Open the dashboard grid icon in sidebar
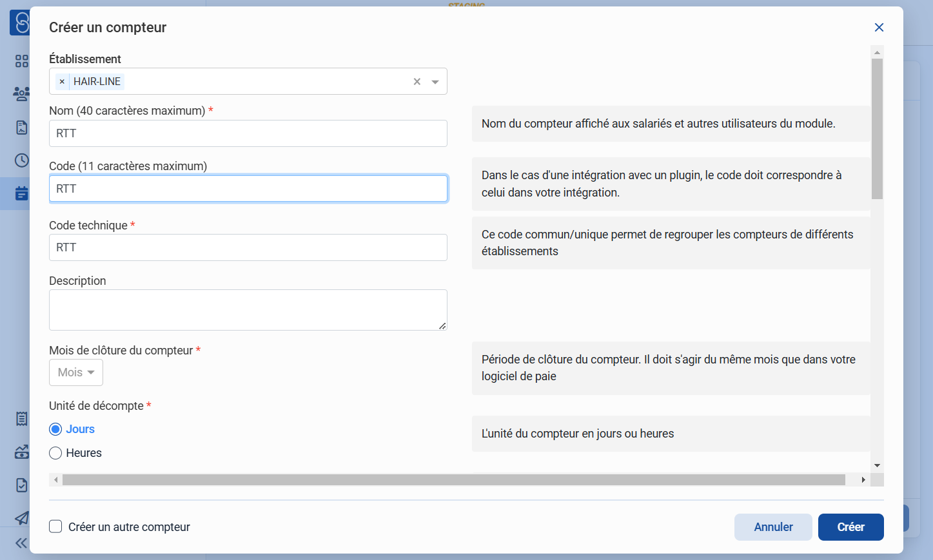Screen dimensions: 933x560 click(x=22, y=61)
